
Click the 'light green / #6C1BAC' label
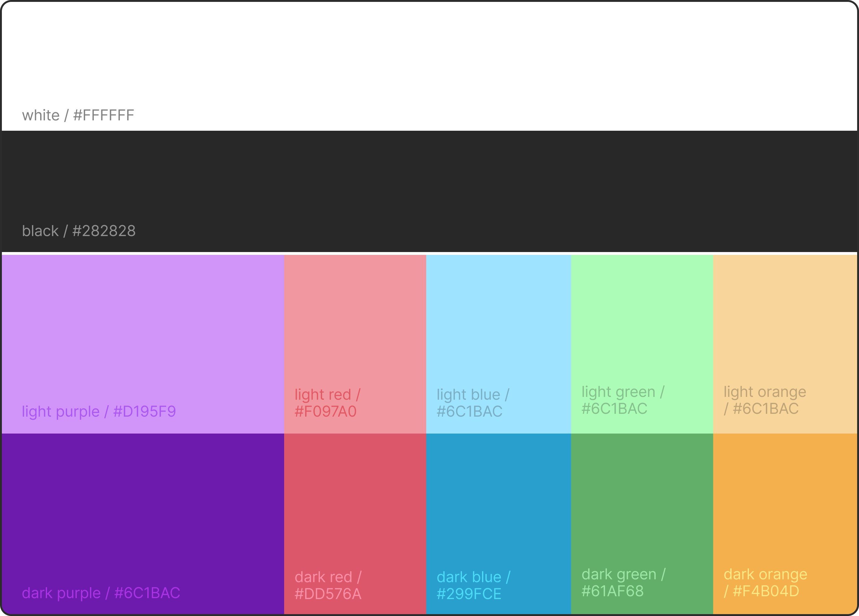click(x=623, y=400)
